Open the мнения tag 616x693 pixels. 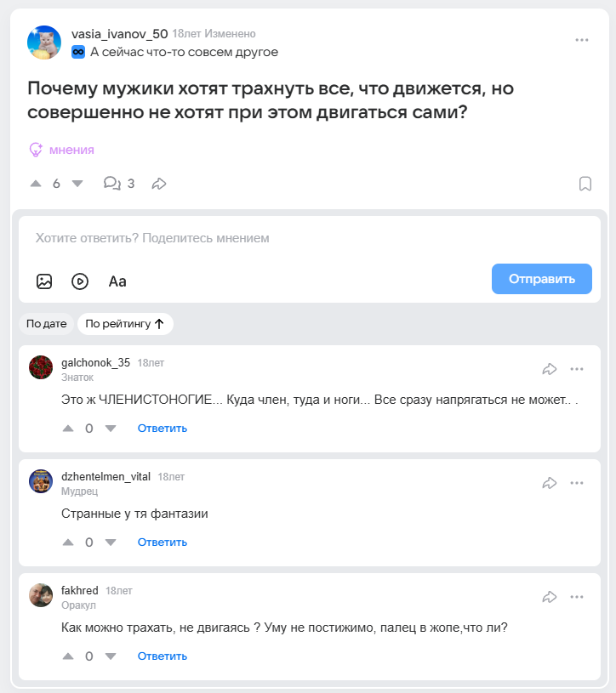pyautogui.click(x=62, y=150)
